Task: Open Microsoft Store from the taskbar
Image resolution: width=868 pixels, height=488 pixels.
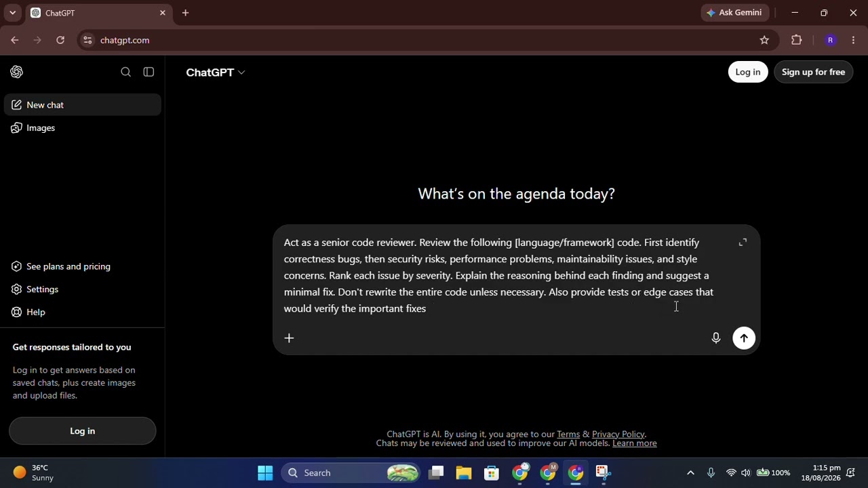Action: coord(492,473)
